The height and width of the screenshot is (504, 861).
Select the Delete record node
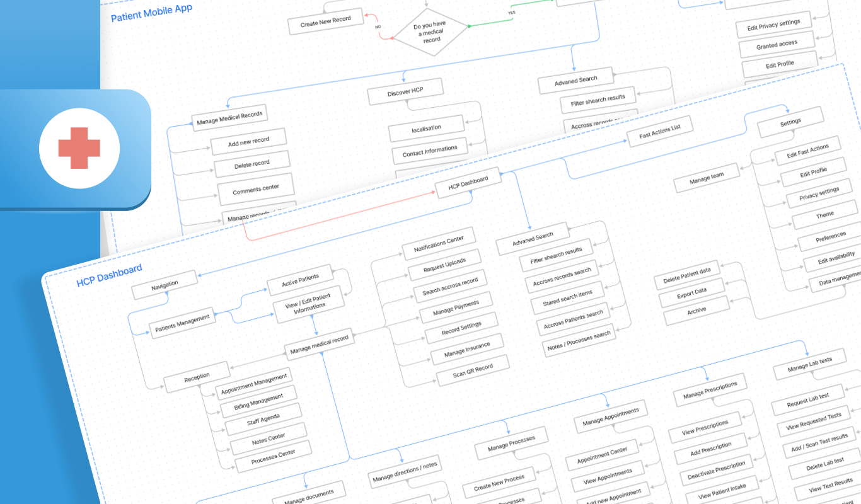pos(251,162)
